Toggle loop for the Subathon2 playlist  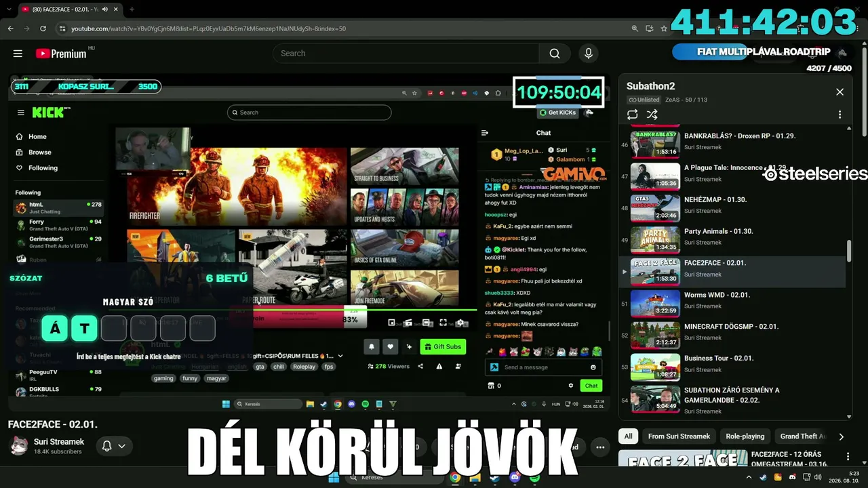[633, 115]
